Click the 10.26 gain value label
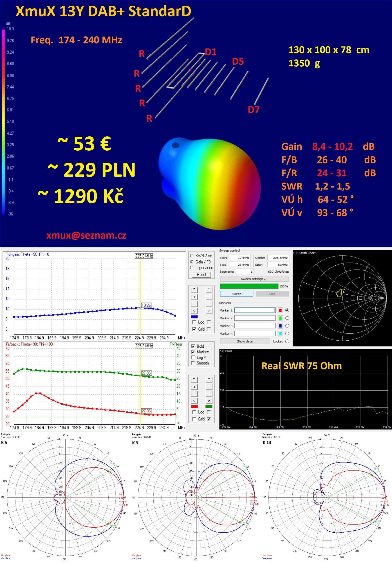392x563 pixels. click(146, 305)
